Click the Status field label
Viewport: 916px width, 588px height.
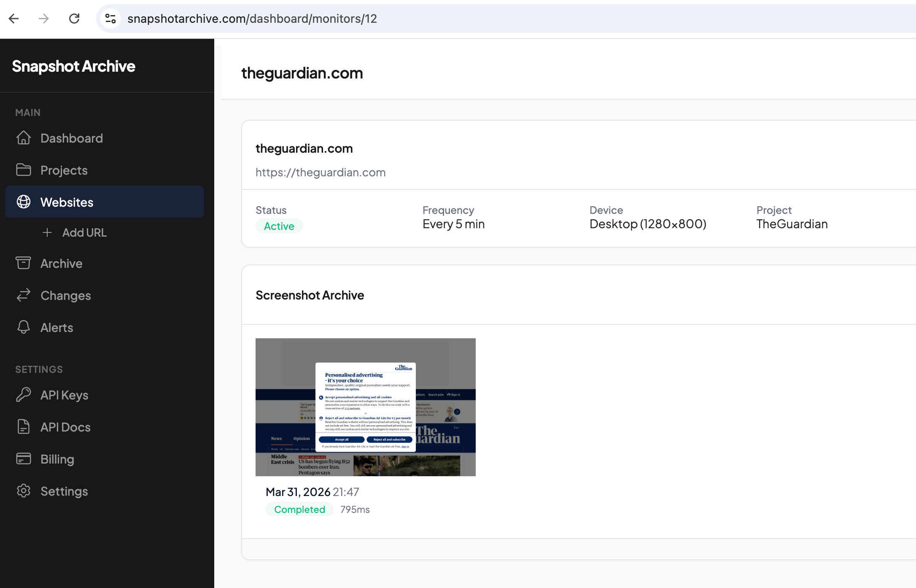(x=271, y=210)
